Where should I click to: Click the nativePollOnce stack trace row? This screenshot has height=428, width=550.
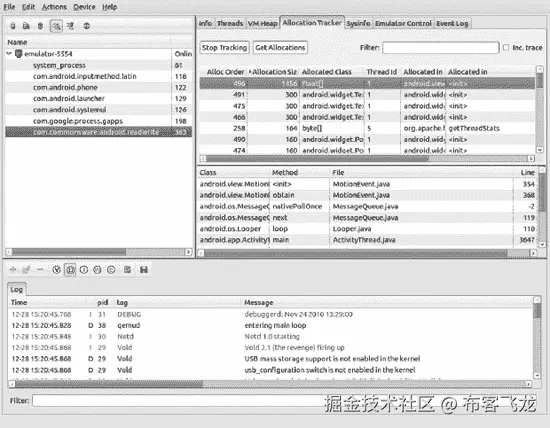point(367,206)
